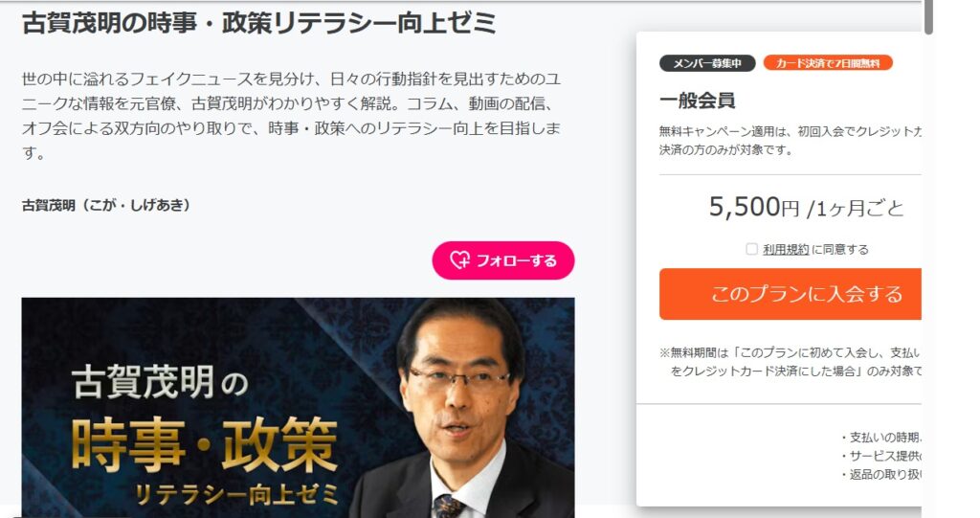Open the seminar banner image
This screenshot has width=980, height=518.
(298, 407)
